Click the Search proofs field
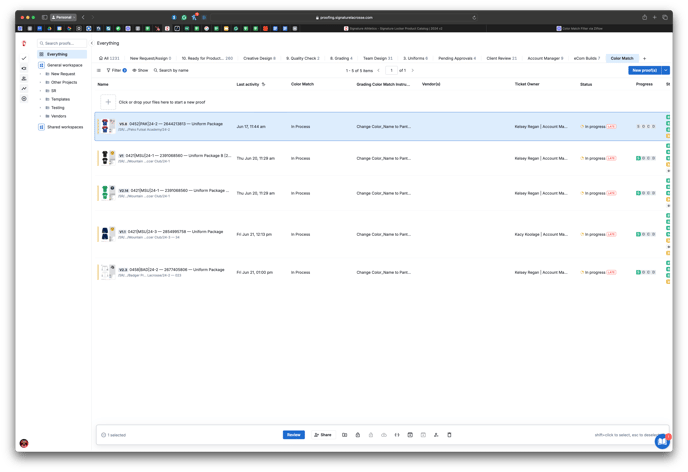This screenshot has width=688, height=472. 62,43
